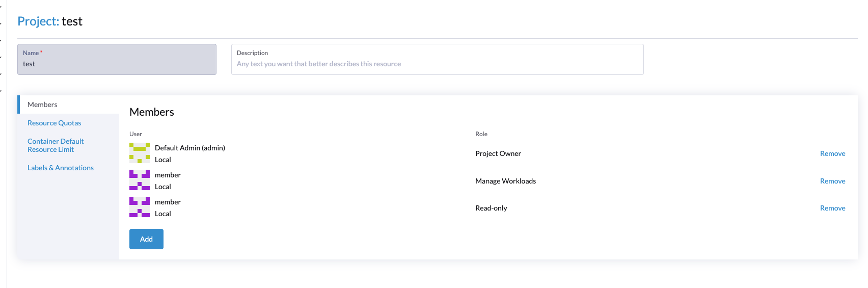Switch to the Resource Quotas tab
868x288 pixels.
54,123
